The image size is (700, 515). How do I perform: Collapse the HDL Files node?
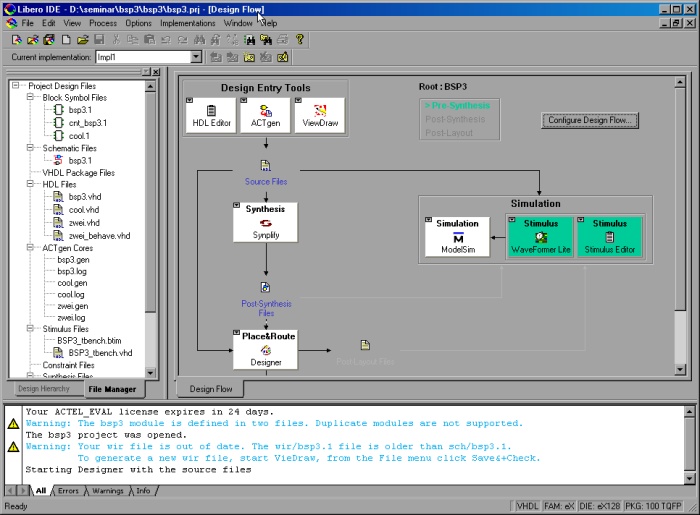pyautogui.click(x=30, y=184)
